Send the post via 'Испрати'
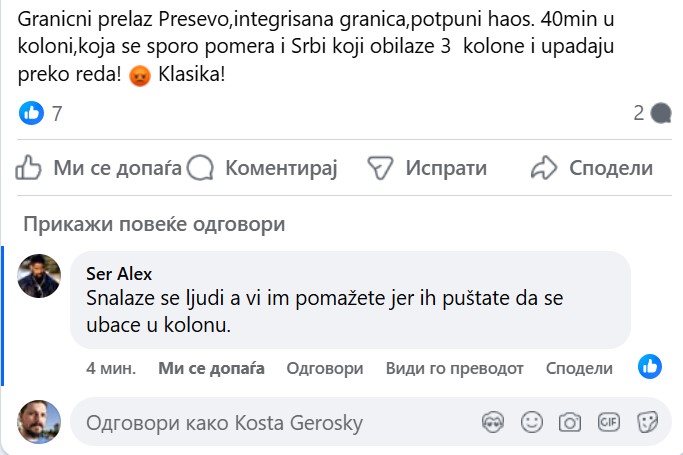The height and width of the screenshot is (455, 683). (x=427, y=168)
